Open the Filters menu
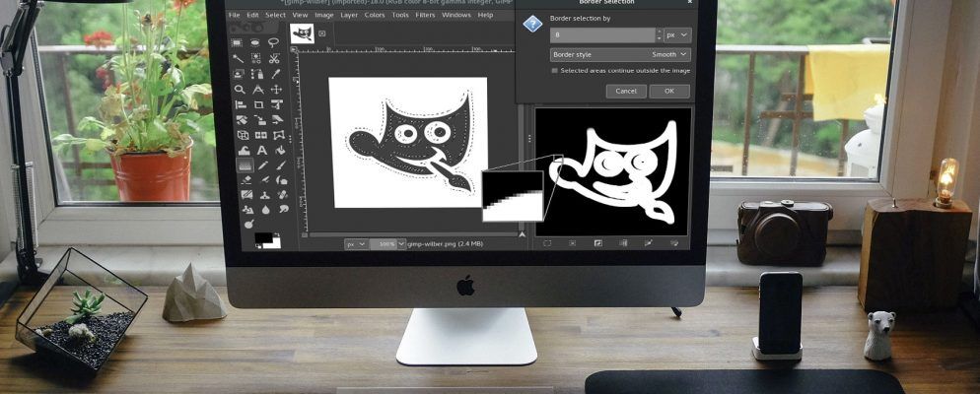Screen dimensions: 980x394 pyautogui.click(x=425, y=15)
